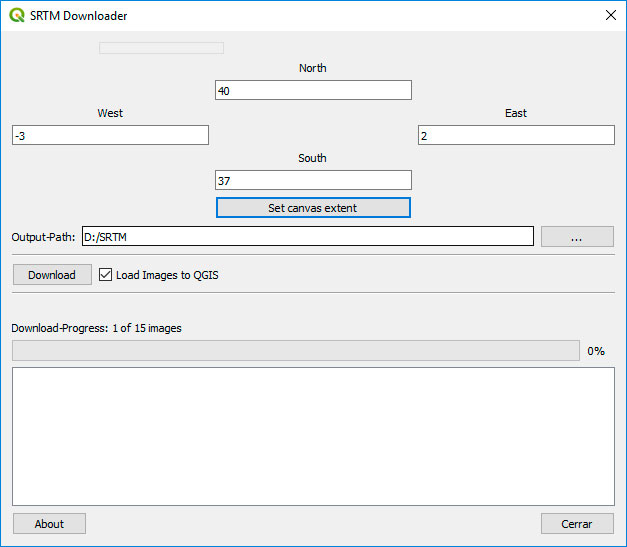Start the SRTM Download
This screenshot has height=547, width=627.
(52, 275)
